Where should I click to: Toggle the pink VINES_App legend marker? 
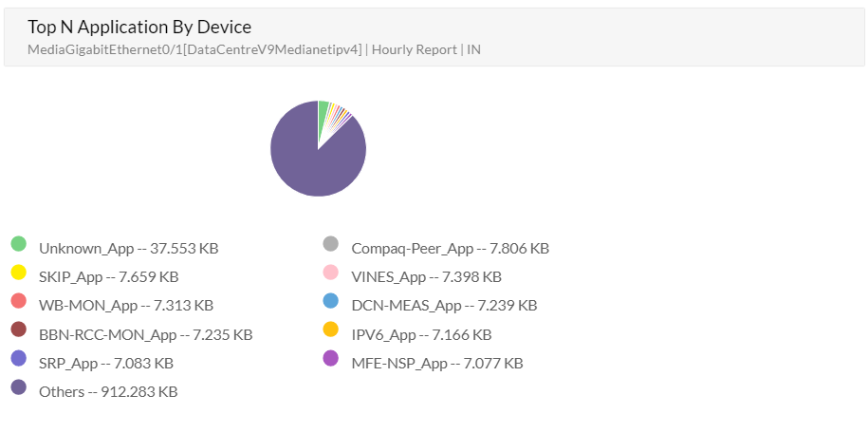330,273
